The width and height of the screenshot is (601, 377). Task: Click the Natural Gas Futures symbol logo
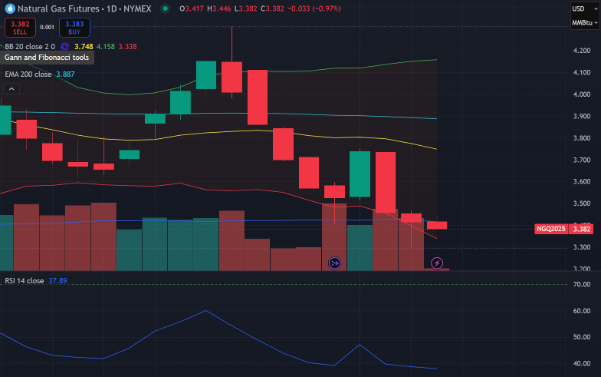coord(10,8)
